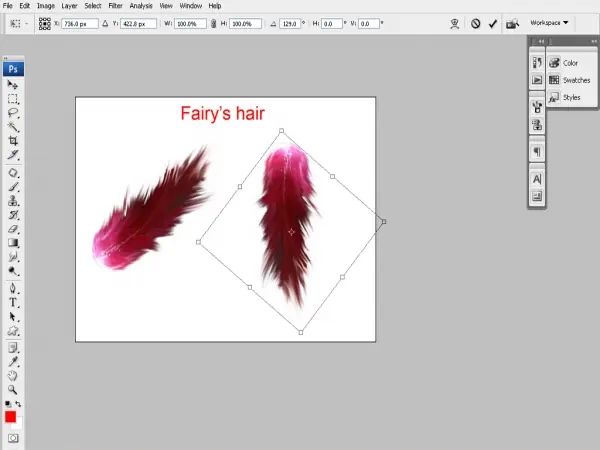Commit the transform with checkmark
This screenshot has height=450, width=600.
click(492, 24)
